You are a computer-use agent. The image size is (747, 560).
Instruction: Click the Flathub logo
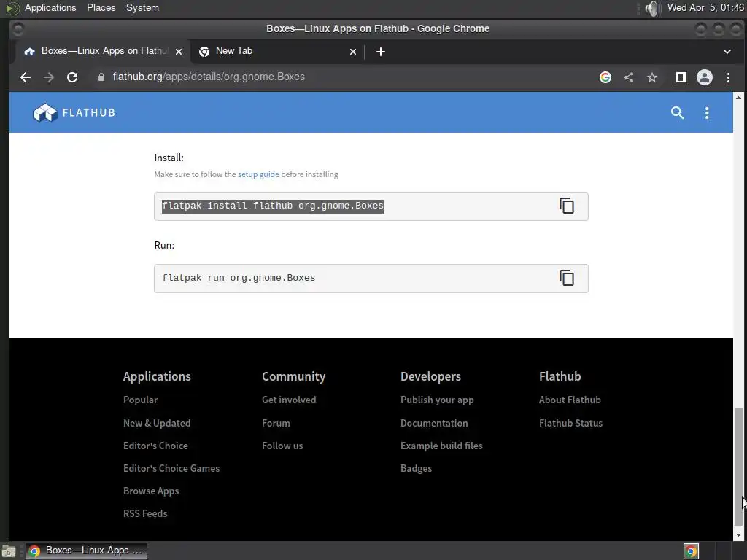pos(74,113)
